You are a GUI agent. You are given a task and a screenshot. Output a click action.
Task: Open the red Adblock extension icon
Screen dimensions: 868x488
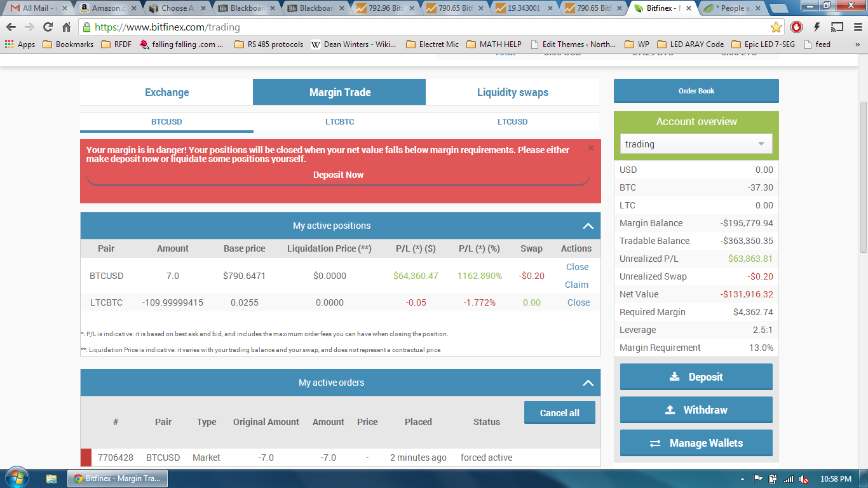(796, 27)
